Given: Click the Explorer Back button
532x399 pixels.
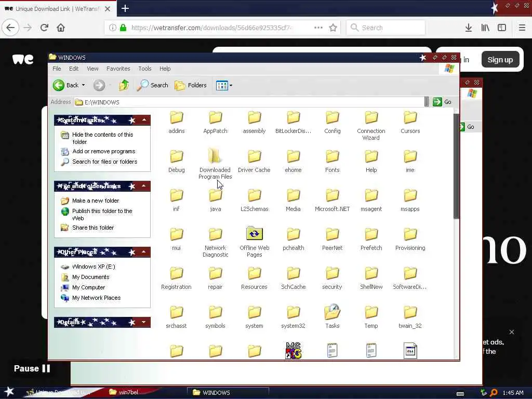Looking at the screenshot, I should point(66,85).
